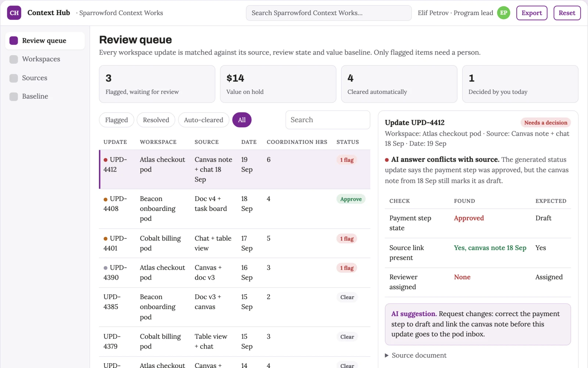588x368 pixels.
Task: Open the Value on hold card
Action: pos(278,84)
